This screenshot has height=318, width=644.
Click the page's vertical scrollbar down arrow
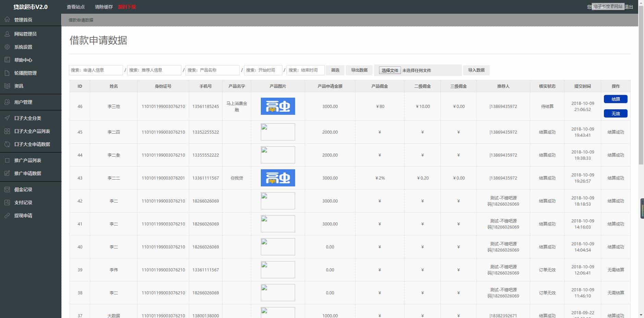pos(641,315)
